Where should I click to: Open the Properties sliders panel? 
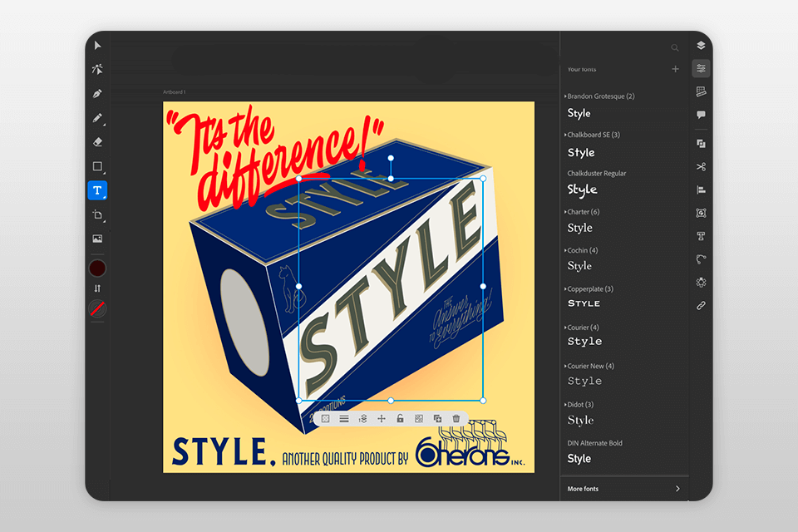pyautogui.click(x=701, y=68)
